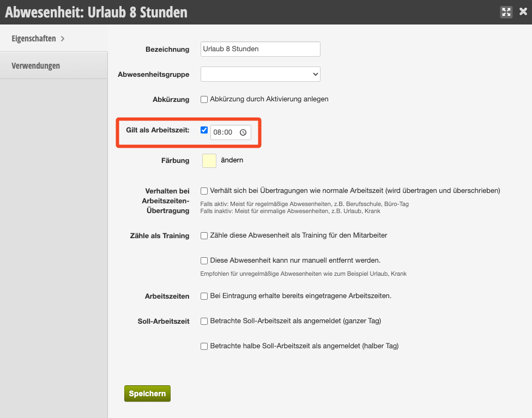This screenshot has width=532, height=418.
Task: Click the green Speichern button
Action: [x=147, y=393]
